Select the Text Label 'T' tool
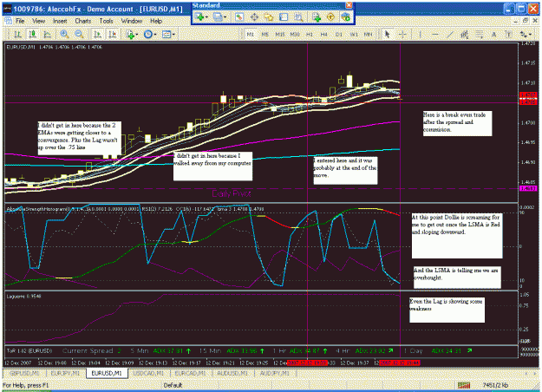This screenshot has height=392, width=542. coord(508,34)
